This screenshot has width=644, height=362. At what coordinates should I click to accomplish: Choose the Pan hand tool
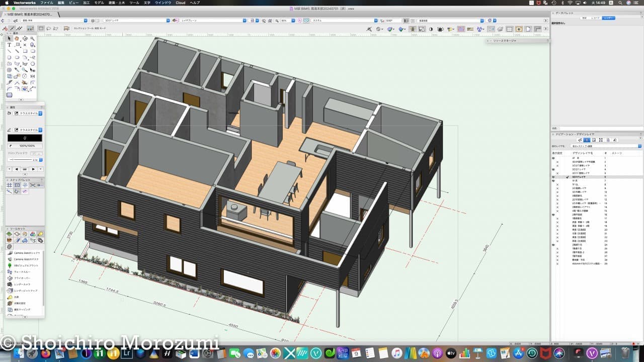(17, 38)
